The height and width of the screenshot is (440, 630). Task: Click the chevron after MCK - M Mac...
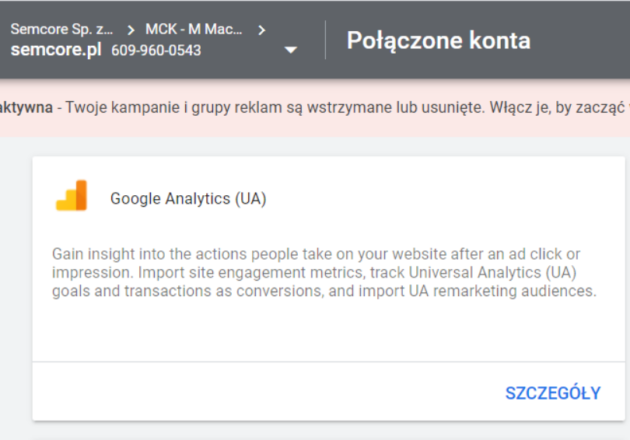coord(262,30)
